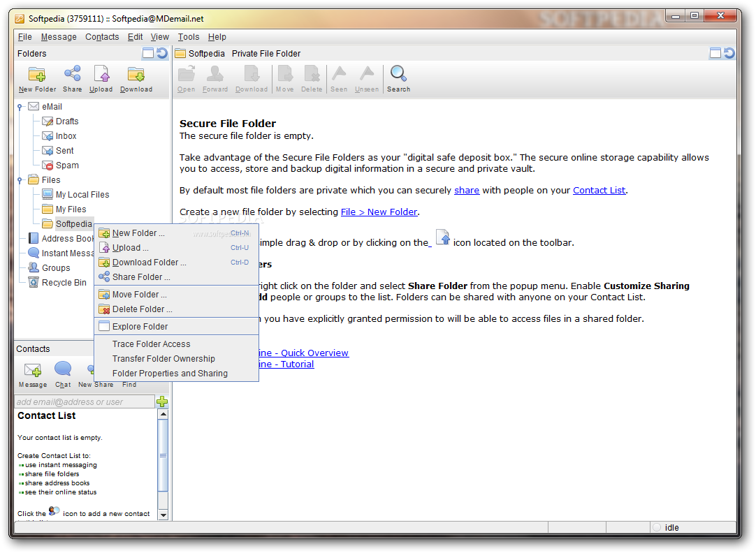Select the Drafts folder
The width and height of the screenshot is (756, 553).
click(x=60, y=121)
